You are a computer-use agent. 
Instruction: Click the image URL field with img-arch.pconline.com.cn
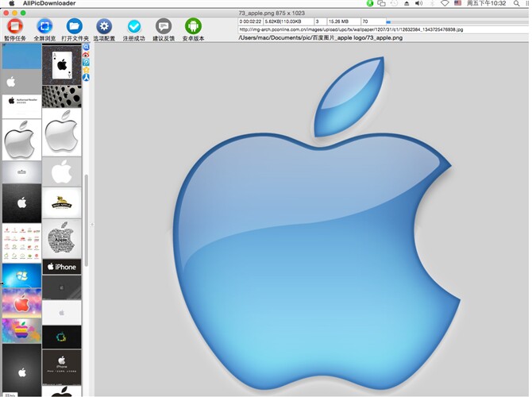click(x=384, y=29)
